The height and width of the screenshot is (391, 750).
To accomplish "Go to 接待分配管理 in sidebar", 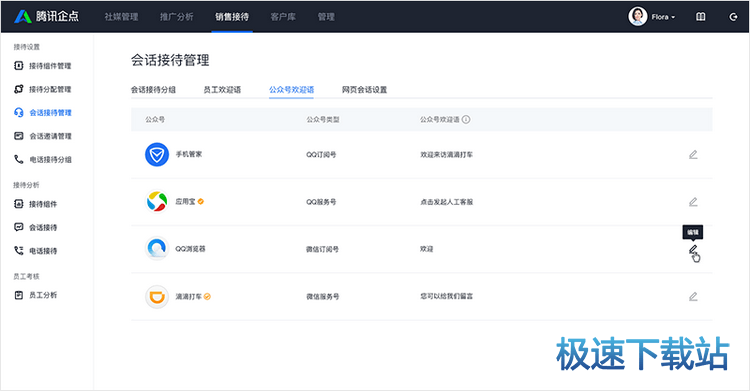I will click(50, 89).
